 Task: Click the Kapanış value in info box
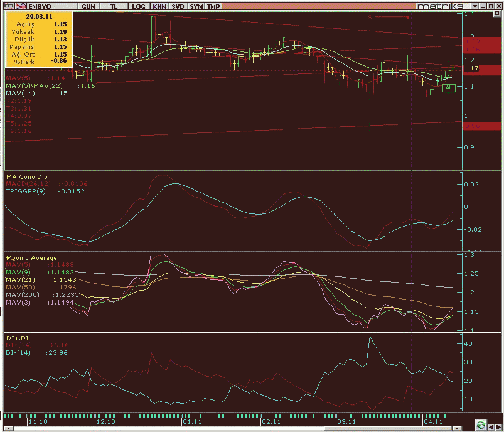click(60, 47)
